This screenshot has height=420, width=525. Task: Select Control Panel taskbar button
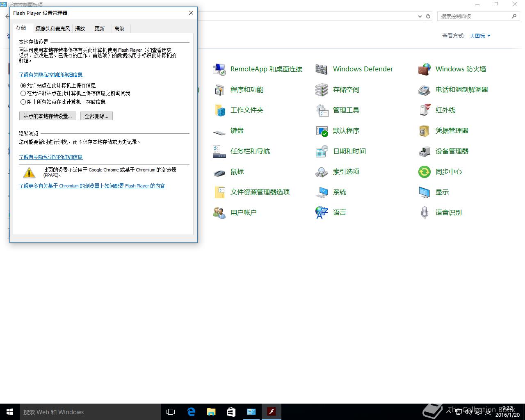pyautogui.click(x=251, y=412)
